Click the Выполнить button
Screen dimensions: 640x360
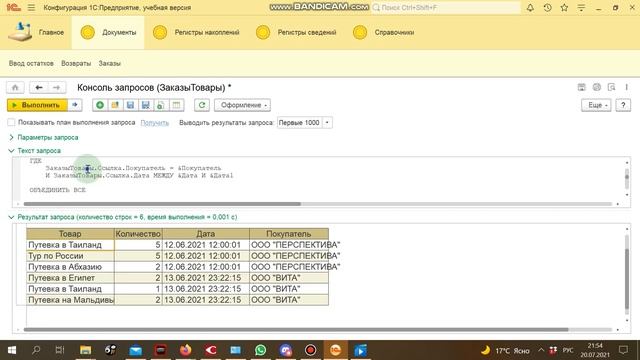coord(38,105)
